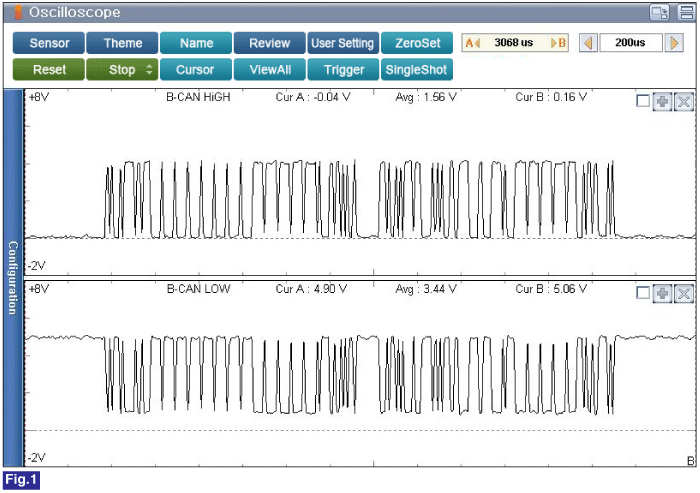The image size is (700, 493).
Task: Open the Review mode
Action: [x=270, y=43]
